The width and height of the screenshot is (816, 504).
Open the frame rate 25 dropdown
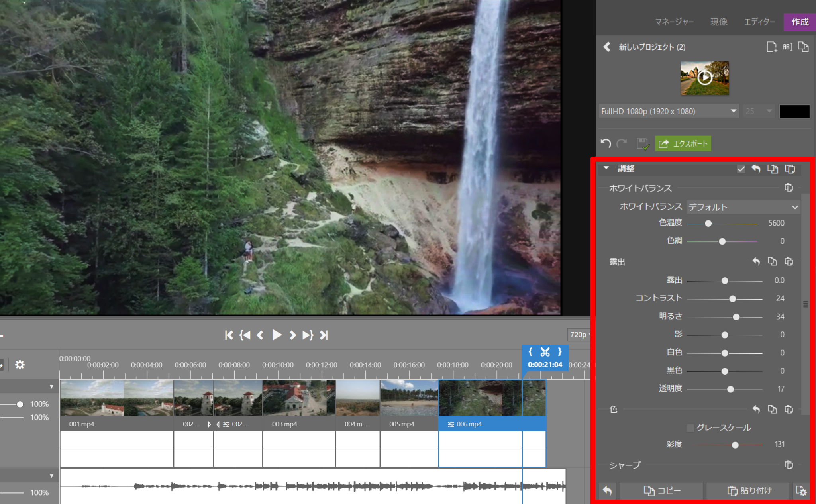(x=758, y=111)
